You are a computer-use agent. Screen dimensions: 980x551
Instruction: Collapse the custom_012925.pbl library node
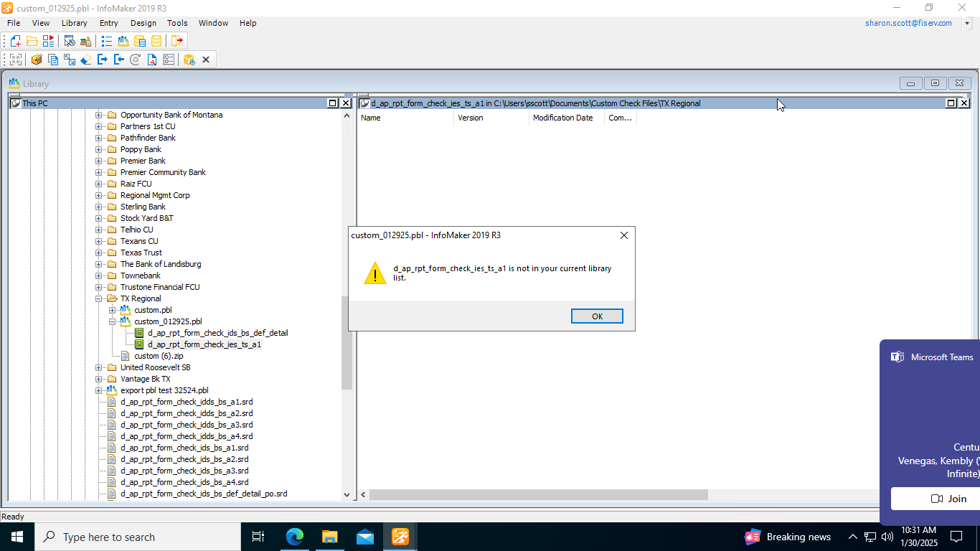click(113, 321)
